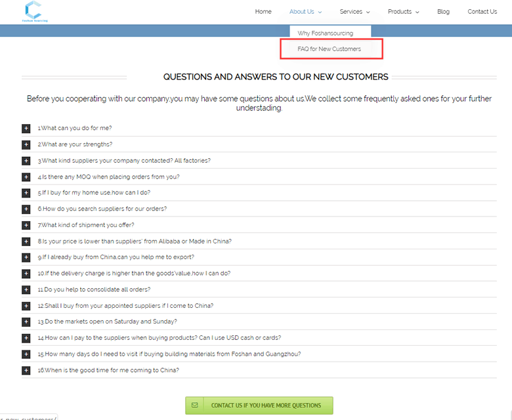Image resolution: width=512 pixels, height=420 pixels.
Task: Click question 12 about appointed suppliers text
Action: (125, 306)
